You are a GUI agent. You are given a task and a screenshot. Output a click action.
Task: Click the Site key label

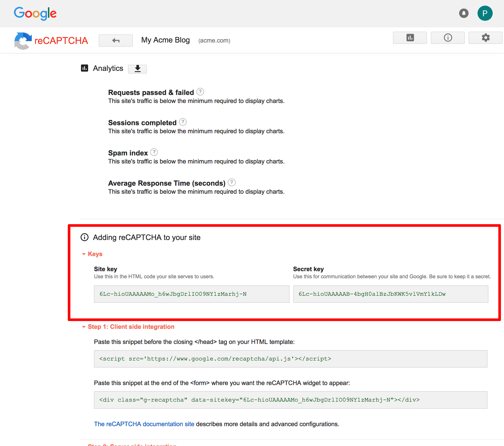click(106, 269)
